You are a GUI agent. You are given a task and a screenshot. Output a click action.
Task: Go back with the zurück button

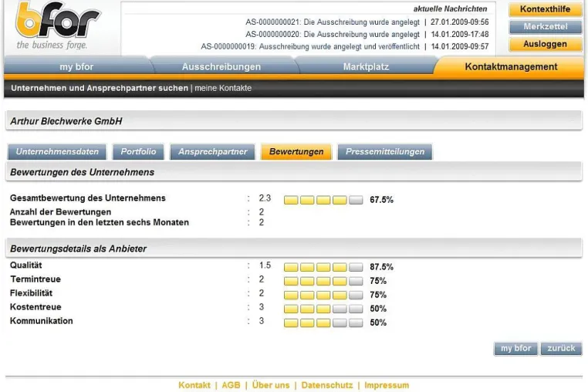tap(561, 349)
